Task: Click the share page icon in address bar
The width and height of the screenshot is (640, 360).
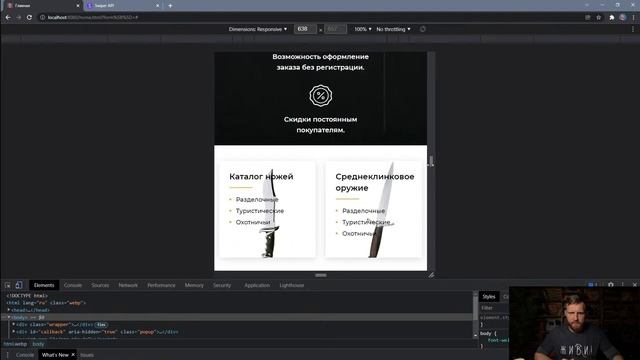Action: 588,18
